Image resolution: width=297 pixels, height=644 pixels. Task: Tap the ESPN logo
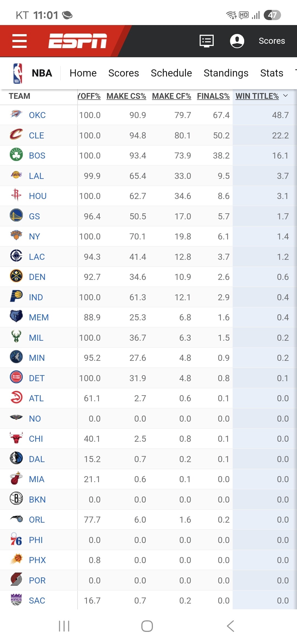tap(78, 41)
